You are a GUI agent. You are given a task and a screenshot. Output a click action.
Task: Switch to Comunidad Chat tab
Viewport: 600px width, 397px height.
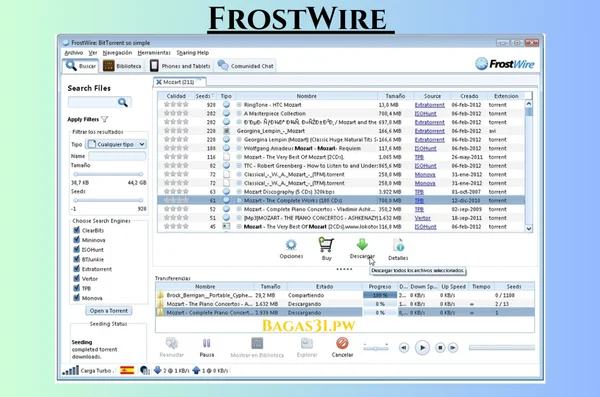[245, 66]
